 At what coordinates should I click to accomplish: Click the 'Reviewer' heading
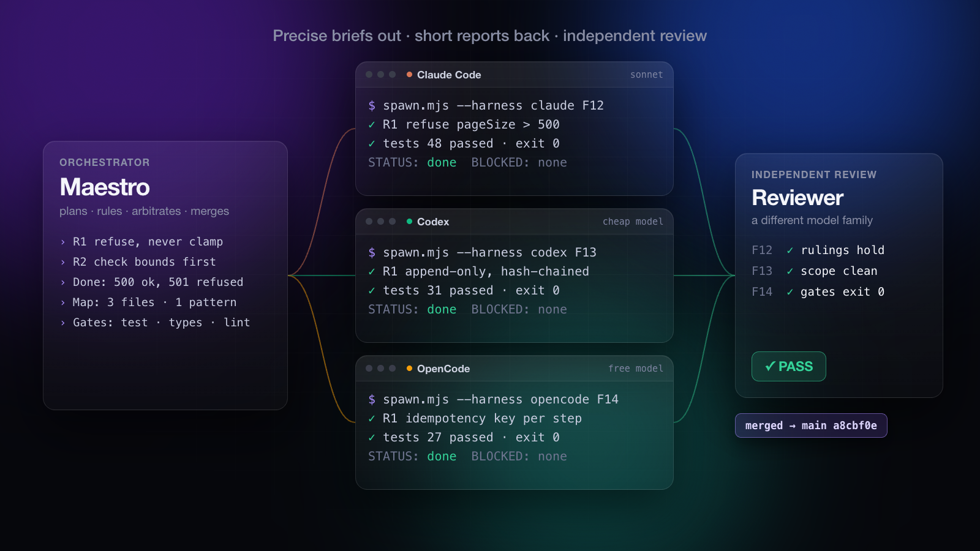(x=797, y=198)
